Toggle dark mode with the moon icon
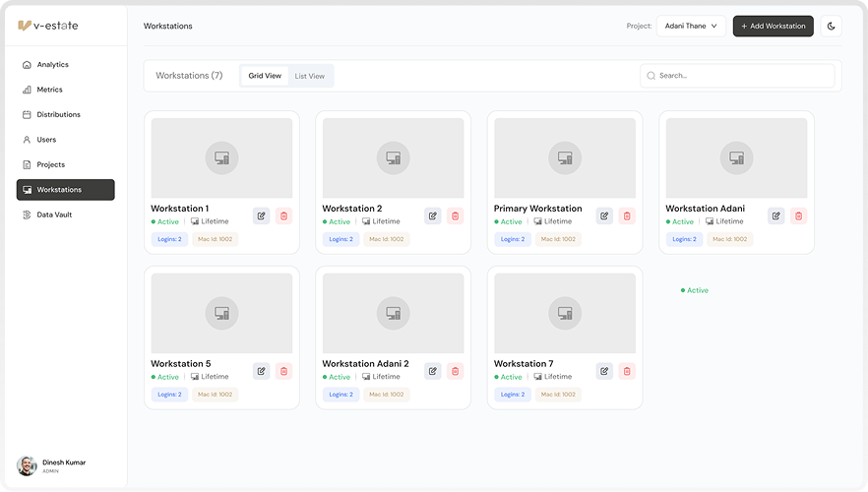The height and width of the screenshot is (492, 868). pos(831,26)
